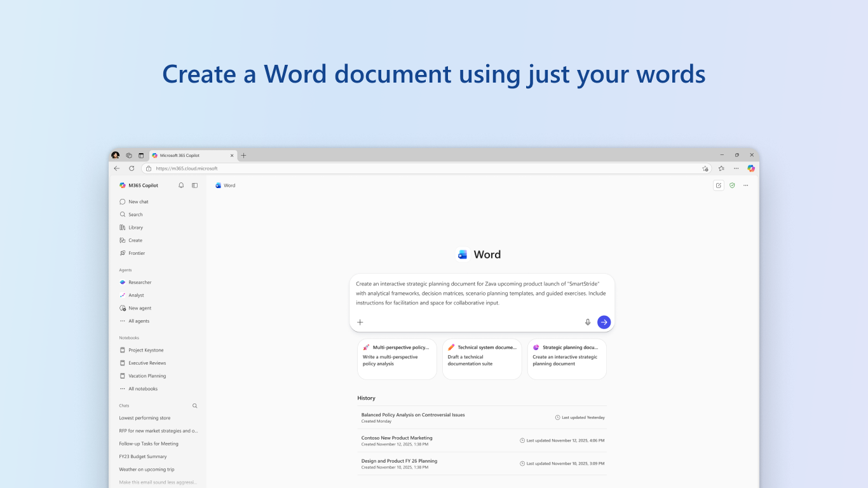Choose the Multi-perspective policy suggestion card

(x=397, y=359)
